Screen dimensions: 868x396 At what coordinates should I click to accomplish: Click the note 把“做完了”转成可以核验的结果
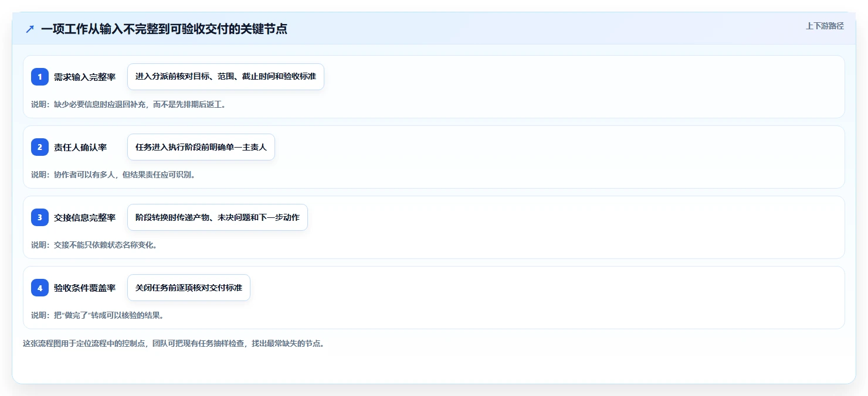point(97,315)
